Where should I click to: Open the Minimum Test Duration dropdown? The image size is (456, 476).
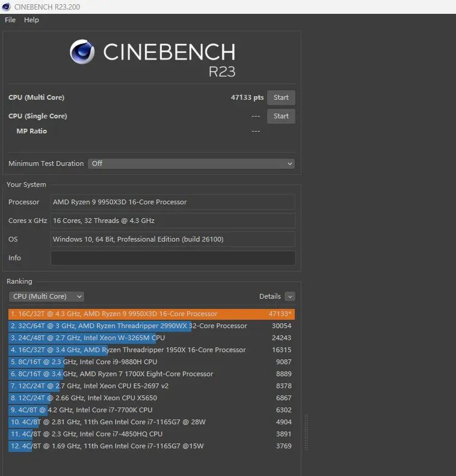coord(191,163)
